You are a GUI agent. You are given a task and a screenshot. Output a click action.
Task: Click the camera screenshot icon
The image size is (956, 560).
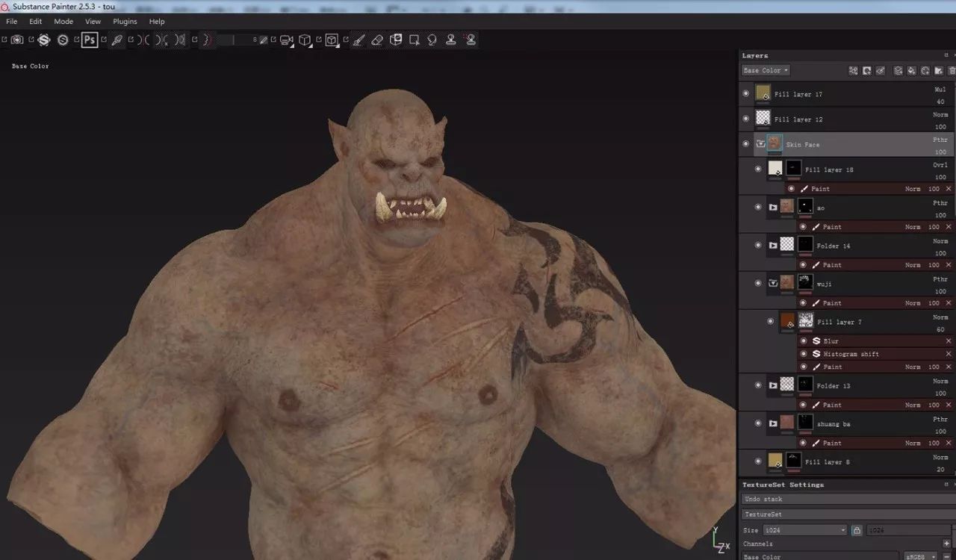[x=17, y=40]
